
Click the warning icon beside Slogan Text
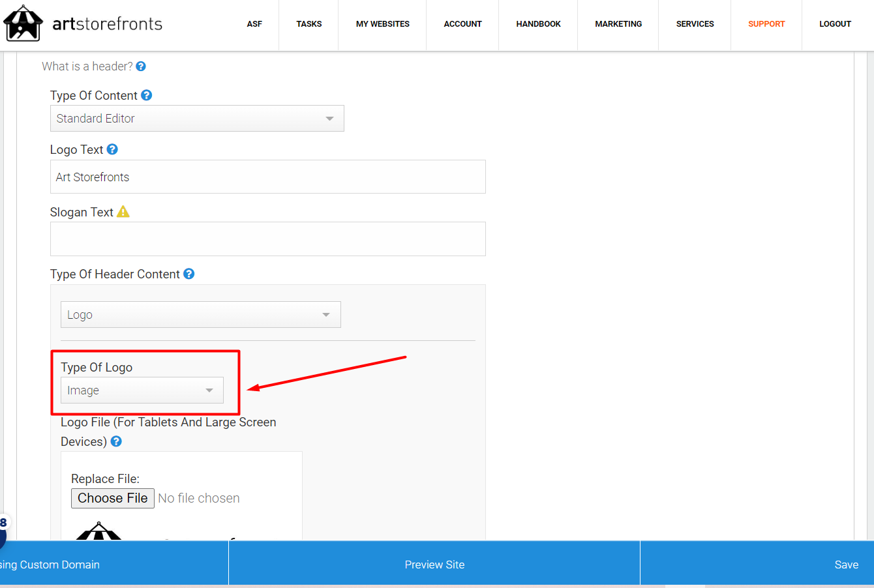[123, 211]
